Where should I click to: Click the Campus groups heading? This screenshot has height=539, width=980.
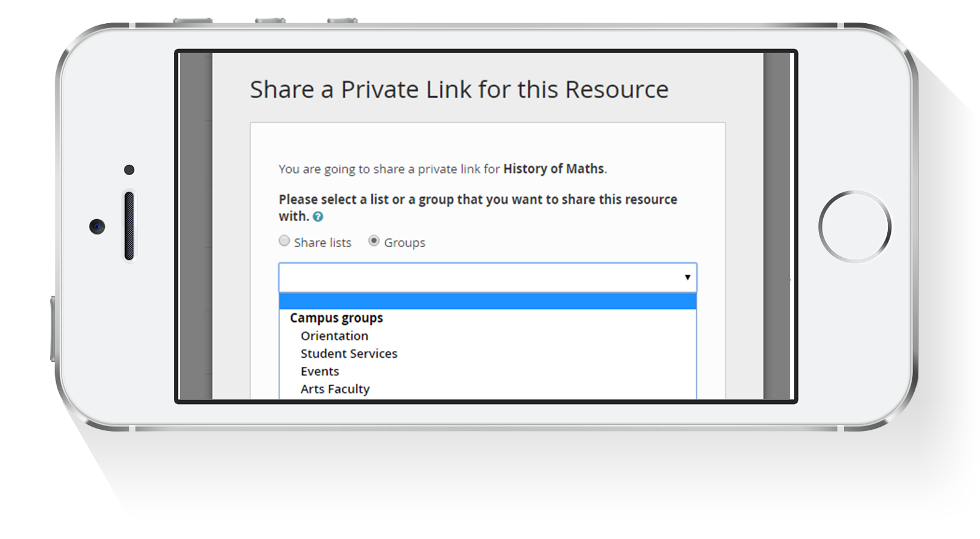336,318
